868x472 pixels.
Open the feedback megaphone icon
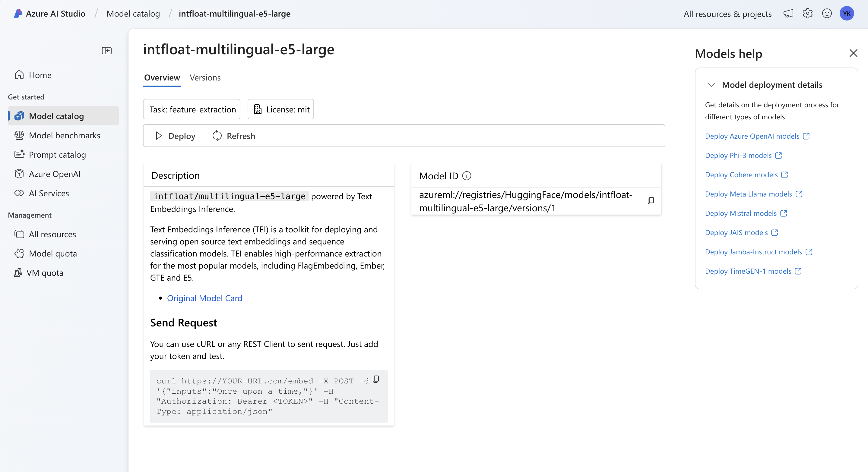[788, 14]
